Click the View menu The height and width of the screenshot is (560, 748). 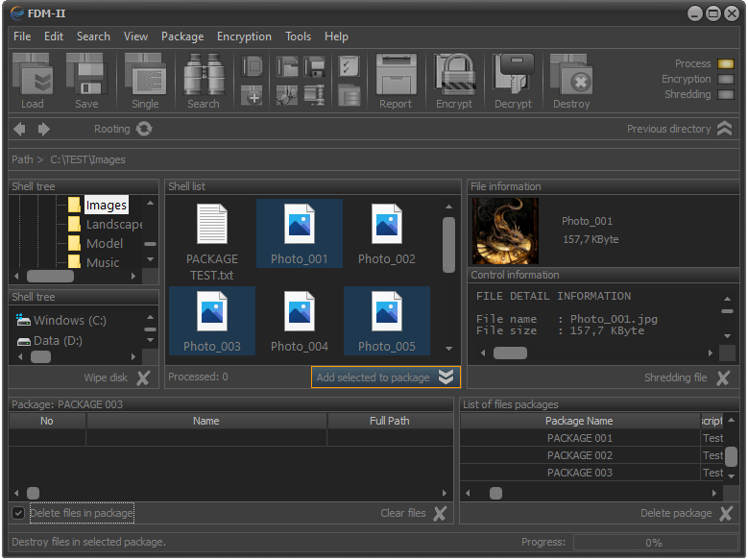tap(135, 37)
